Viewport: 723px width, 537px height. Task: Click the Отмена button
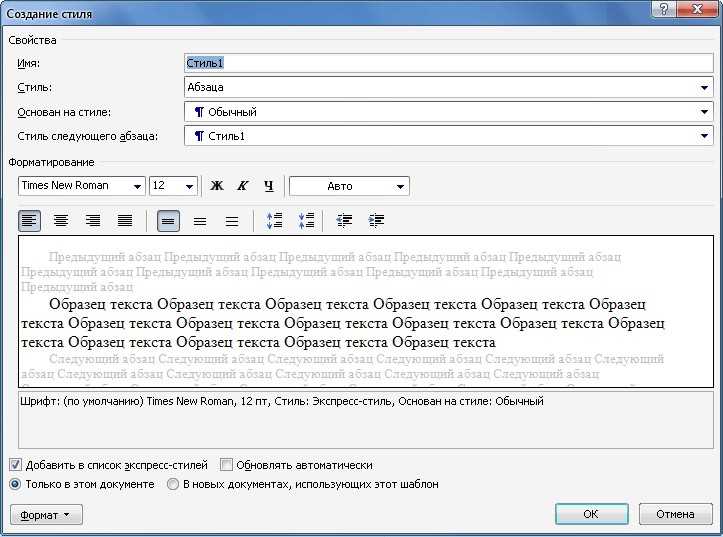(x=676, y=514)
